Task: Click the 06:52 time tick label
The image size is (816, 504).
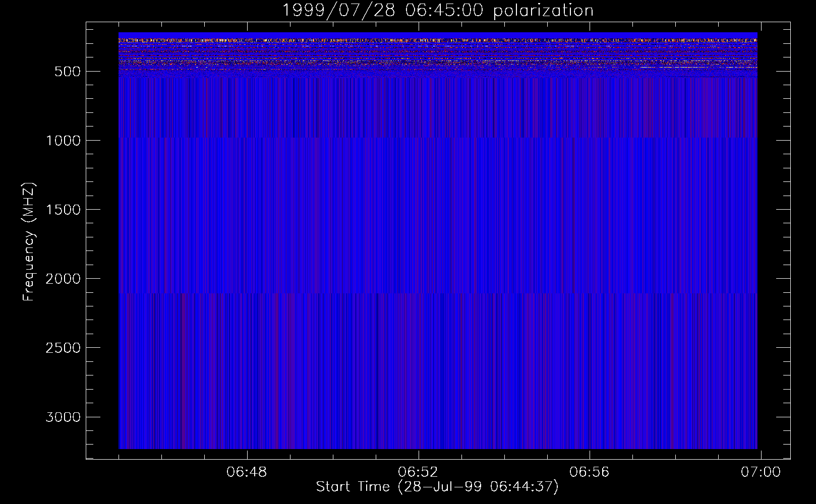Action: point(418,472)
